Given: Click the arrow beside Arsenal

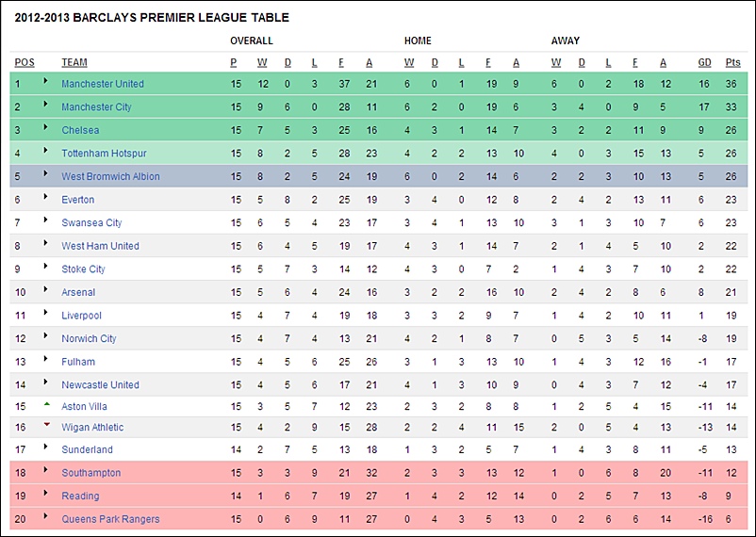Looking at the screenshot, I should tap(46, 288).
